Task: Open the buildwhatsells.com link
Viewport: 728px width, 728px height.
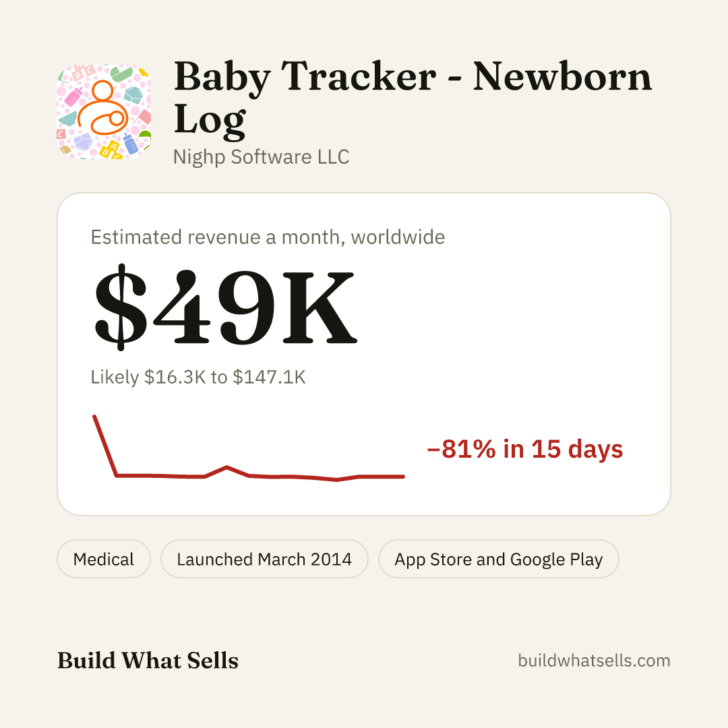Action: pyautogui.click(x=594, y=660)
